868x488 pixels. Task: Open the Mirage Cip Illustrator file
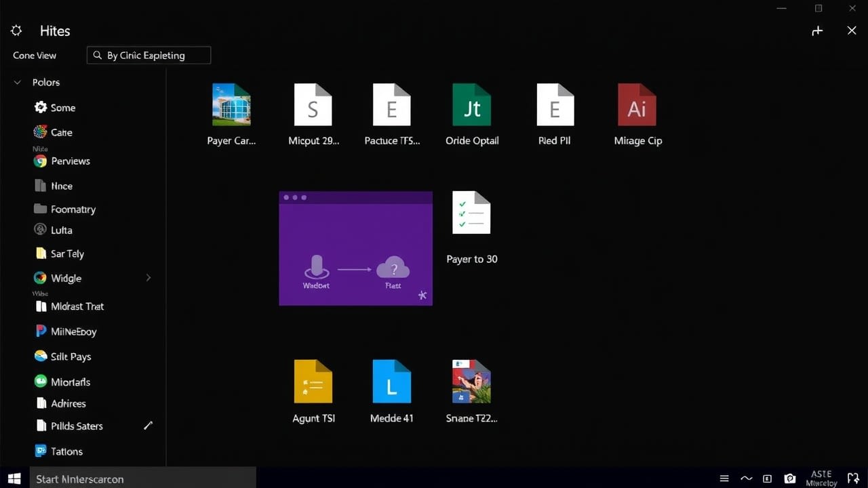637,105
